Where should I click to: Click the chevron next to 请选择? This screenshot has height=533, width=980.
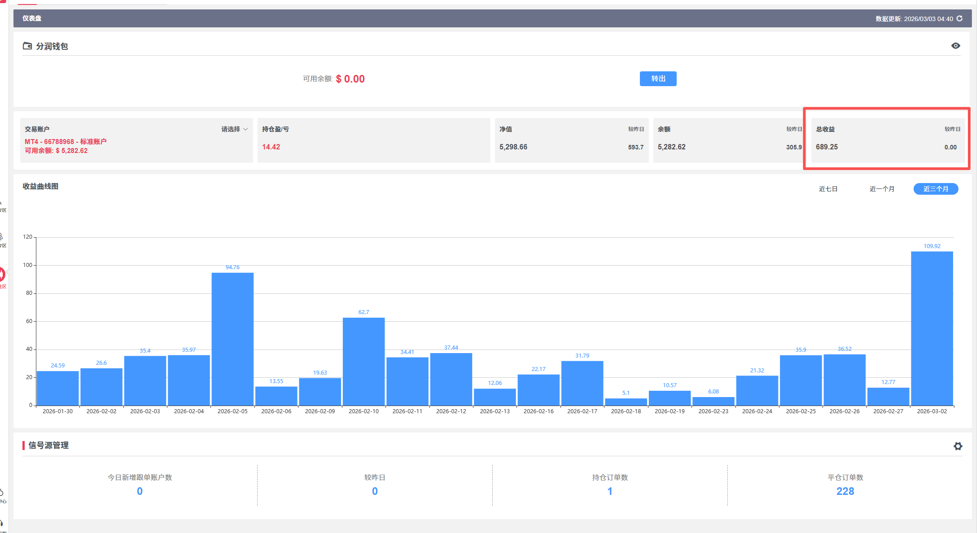pos(245,129)
